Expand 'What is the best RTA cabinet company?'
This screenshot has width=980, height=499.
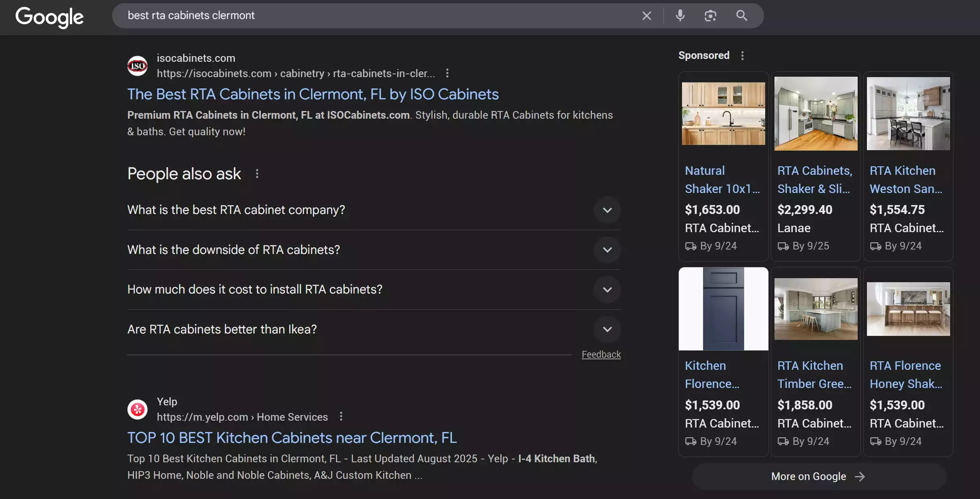607,210
